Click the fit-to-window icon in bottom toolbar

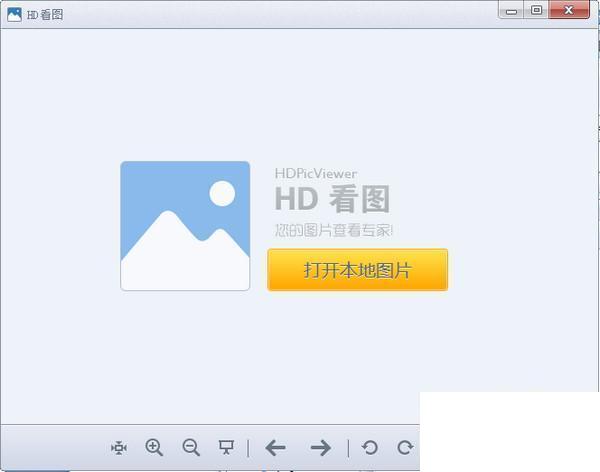pyautogui.click(x=119, y=448)
